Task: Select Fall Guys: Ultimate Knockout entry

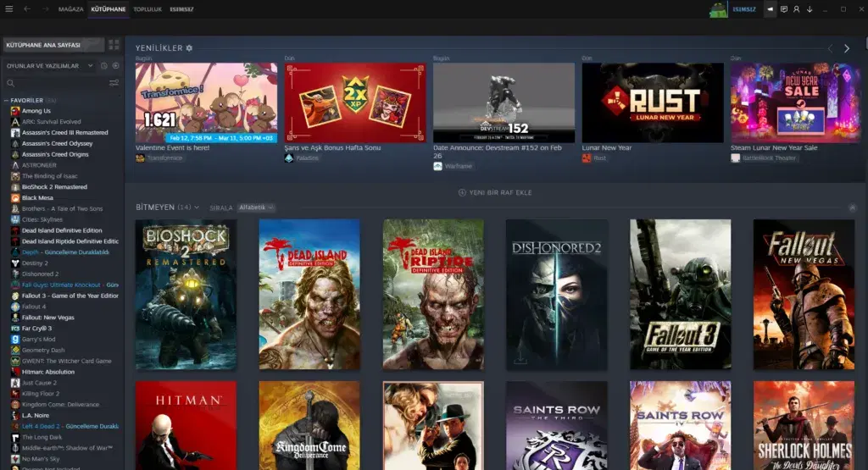Action: pos(61,285)
